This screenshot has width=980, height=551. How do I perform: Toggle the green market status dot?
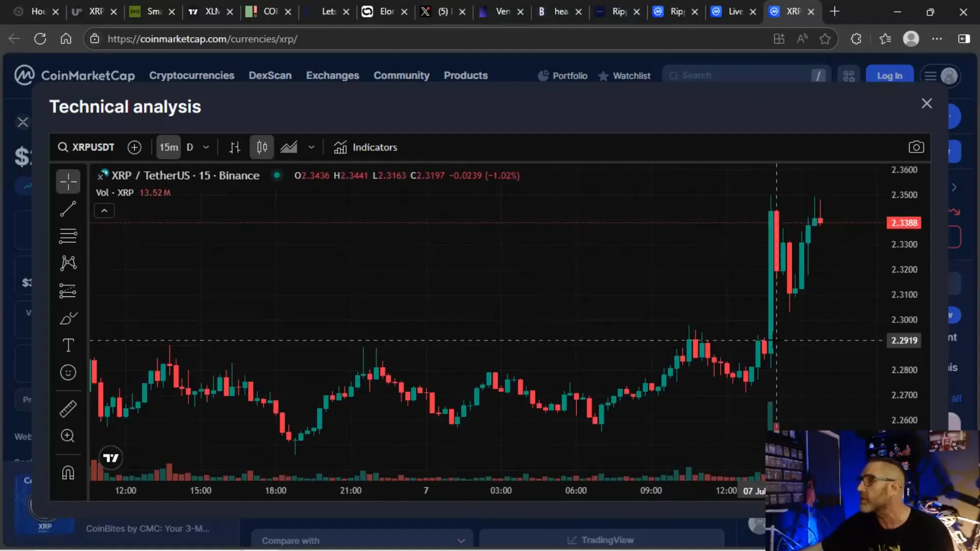click(277, 175)
